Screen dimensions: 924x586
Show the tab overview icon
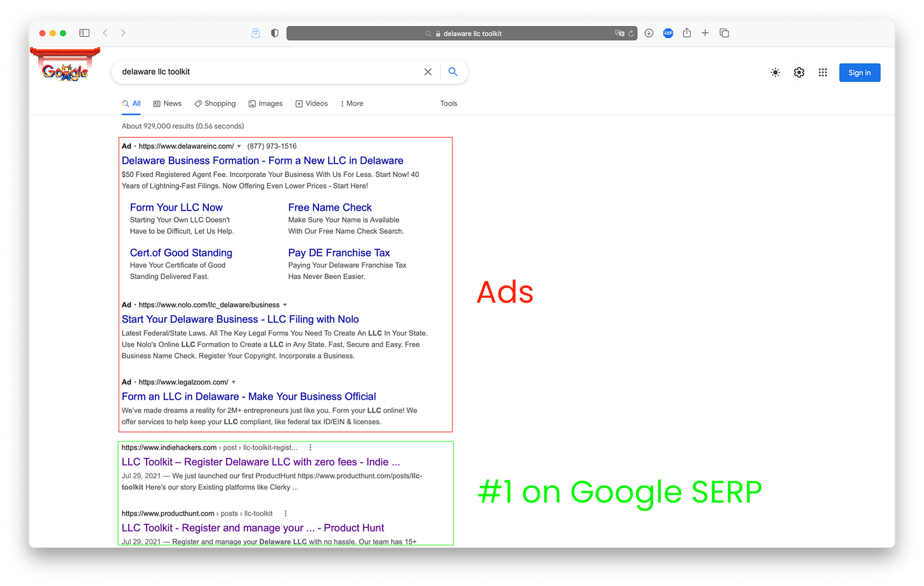tap(724, 33)
